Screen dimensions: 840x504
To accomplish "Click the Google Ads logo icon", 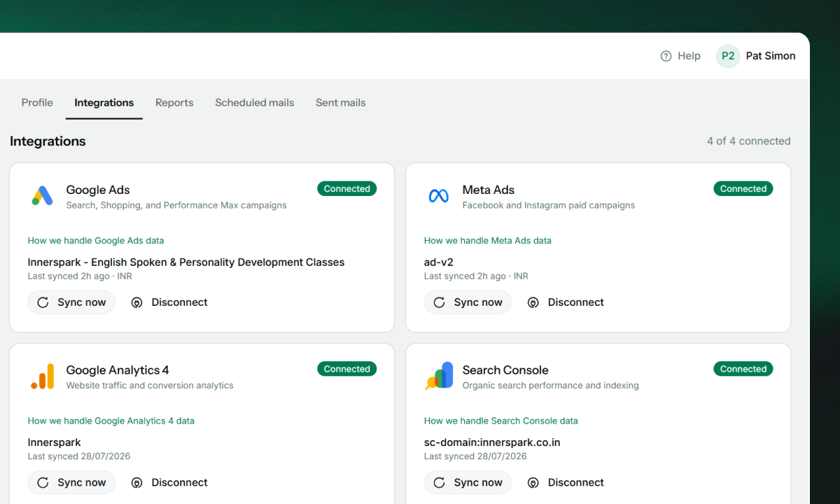I will [x=43, y=196].
